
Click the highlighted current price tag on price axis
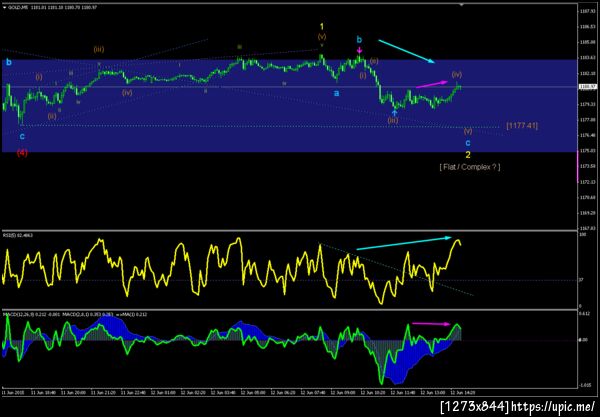click(588, 87)
